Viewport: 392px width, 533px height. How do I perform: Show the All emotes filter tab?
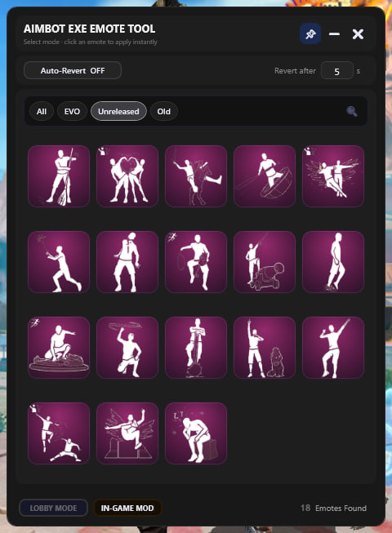[x=42, y=111]
